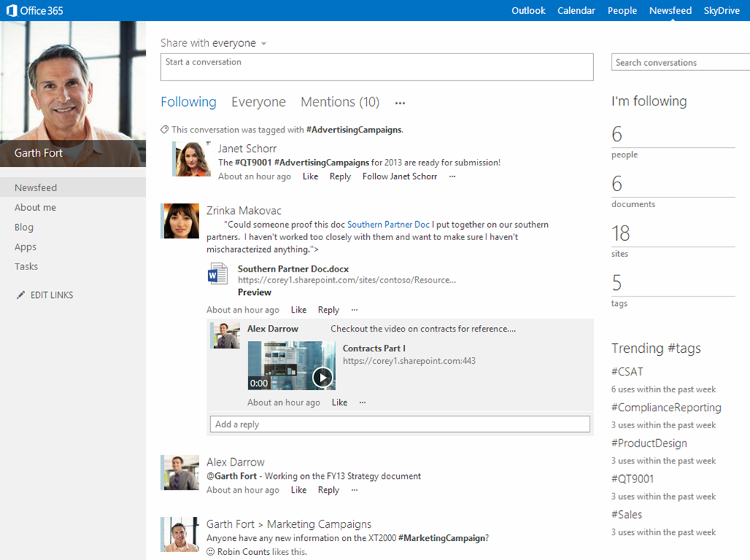Open more options on Zrinka Makovac's post
Viewport: 750px width, 560px height.
click(354, 310)
